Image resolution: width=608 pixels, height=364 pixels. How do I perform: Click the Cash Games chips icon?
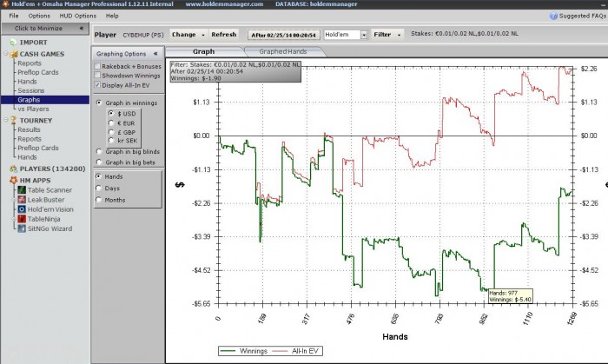(x=14, y=54)
